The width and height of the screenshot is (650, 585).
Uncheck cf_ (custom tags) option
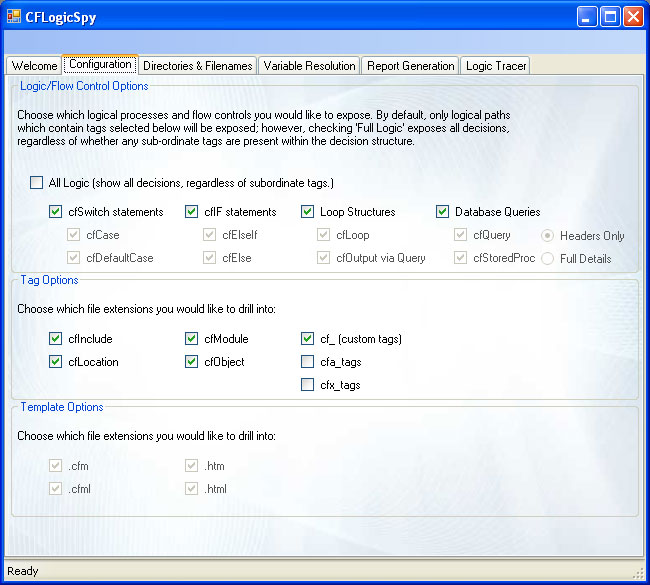307,338
